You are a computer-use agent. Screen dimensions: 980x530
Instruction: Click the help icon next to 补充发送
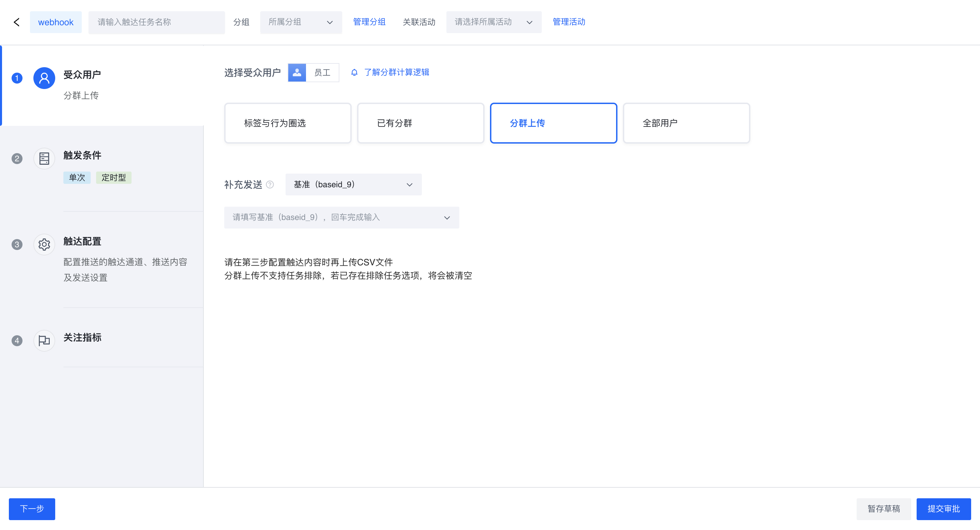270,185
